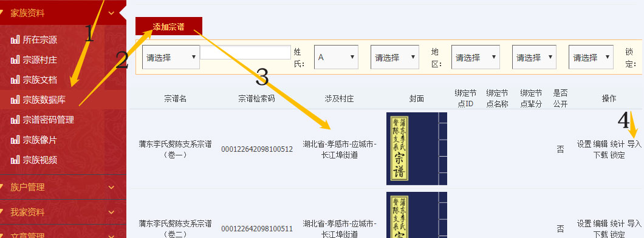This screenshot has width=644, height=238.
Task: Click the bar chart icon beside 宗族视频
Action: pos(15,160)
